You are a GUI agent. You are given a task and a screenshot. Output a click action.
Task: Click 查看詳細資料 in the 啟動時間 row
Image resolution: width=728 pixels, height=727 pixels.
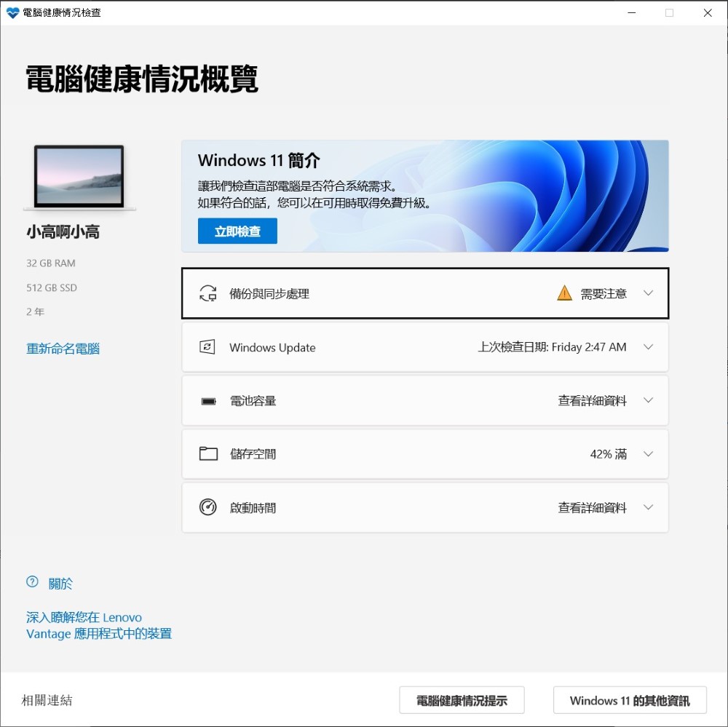(592, 507)
